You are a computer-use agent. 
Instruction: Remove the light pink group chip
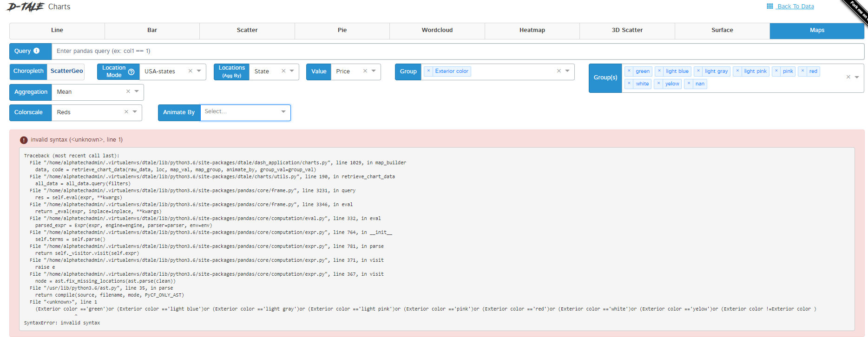click(x=737, y=71)
